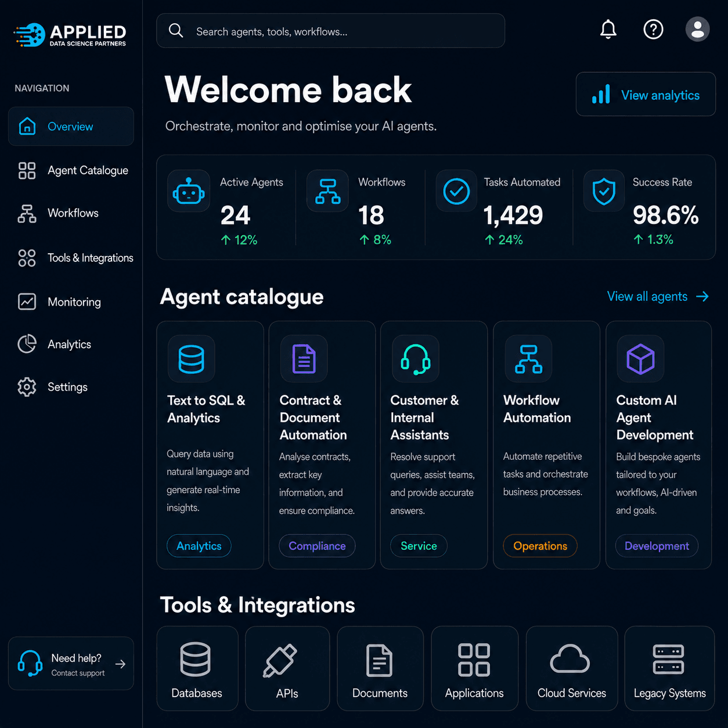
Task: Click the Applied Data Science Partners logo
Action: (70, 35)
